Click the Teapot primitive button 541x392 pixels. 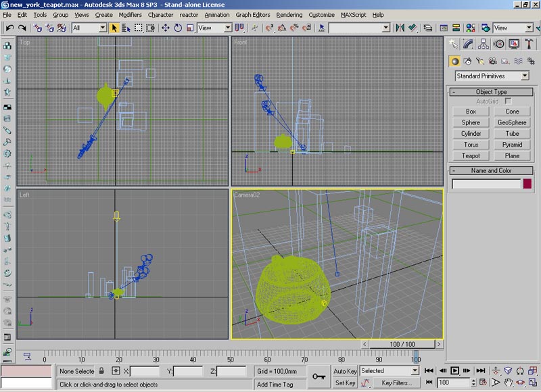471,155
